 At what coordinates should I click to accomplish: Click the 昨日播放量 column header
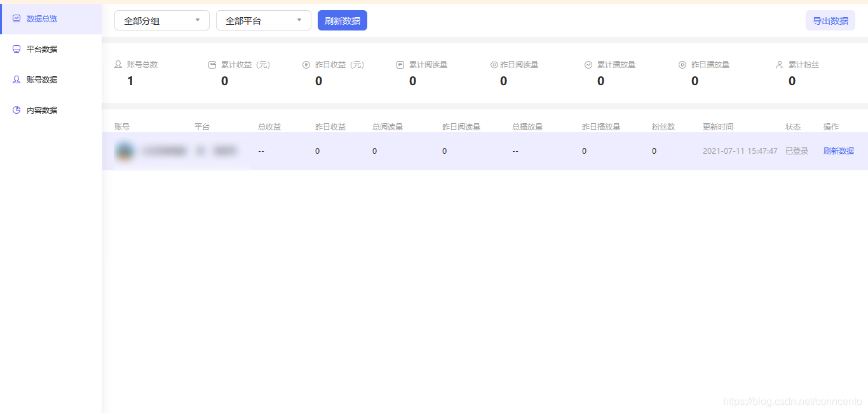pyautogui.click(x=601, y=127)
